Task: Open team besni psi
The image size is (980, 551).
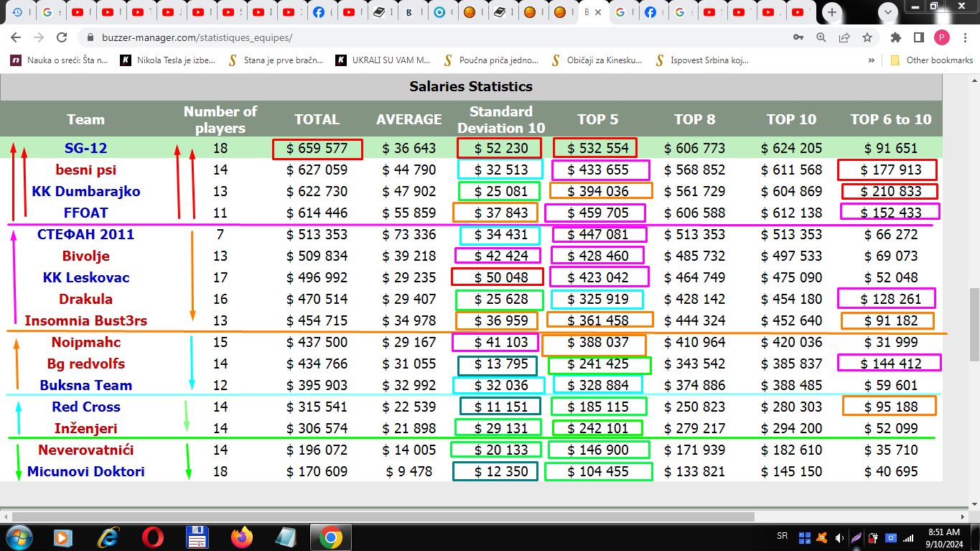Action: 85,170
